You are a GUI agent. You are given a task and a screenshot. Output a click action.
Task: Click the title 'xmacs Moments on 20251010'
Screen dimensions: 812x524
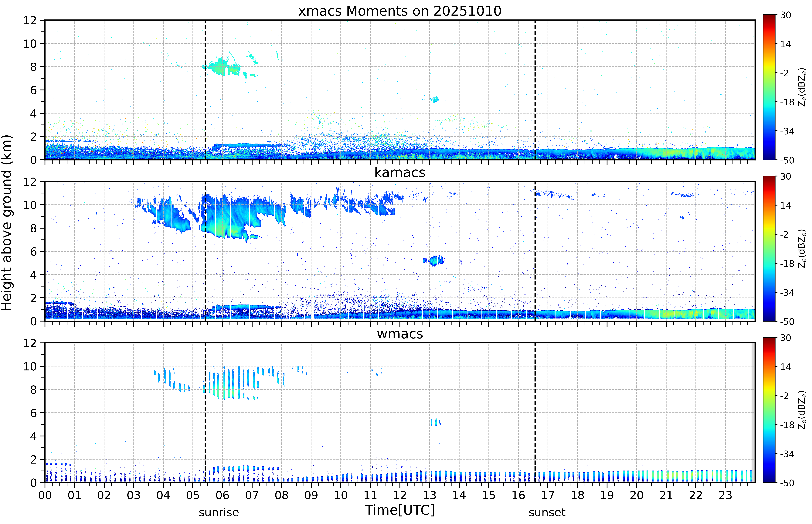400,11
